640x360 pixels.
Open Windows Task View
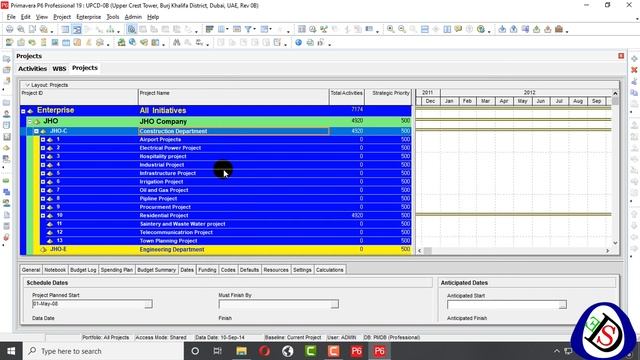pyautogui.click(x=218, y=351)
